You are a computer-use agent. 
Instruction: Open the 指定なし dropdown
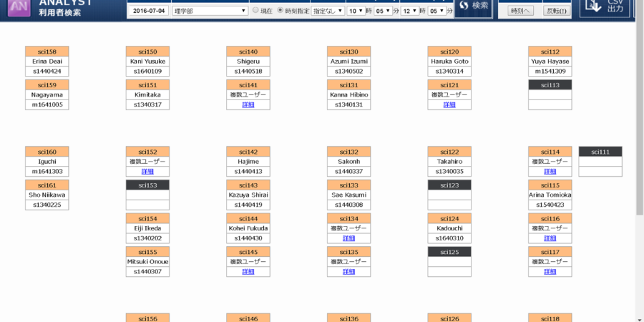pyautogui.click(x=328, y=11)
